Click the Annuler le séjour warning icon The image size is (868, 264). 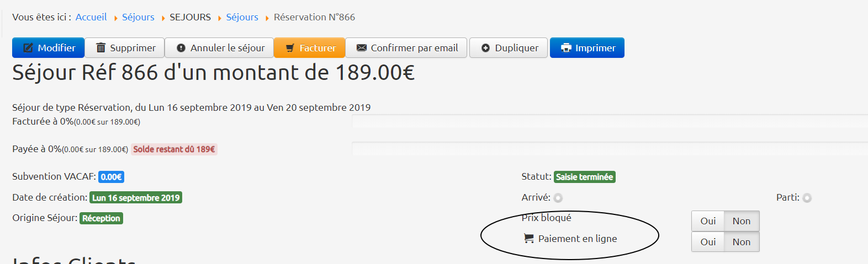[x=181, y=48]
